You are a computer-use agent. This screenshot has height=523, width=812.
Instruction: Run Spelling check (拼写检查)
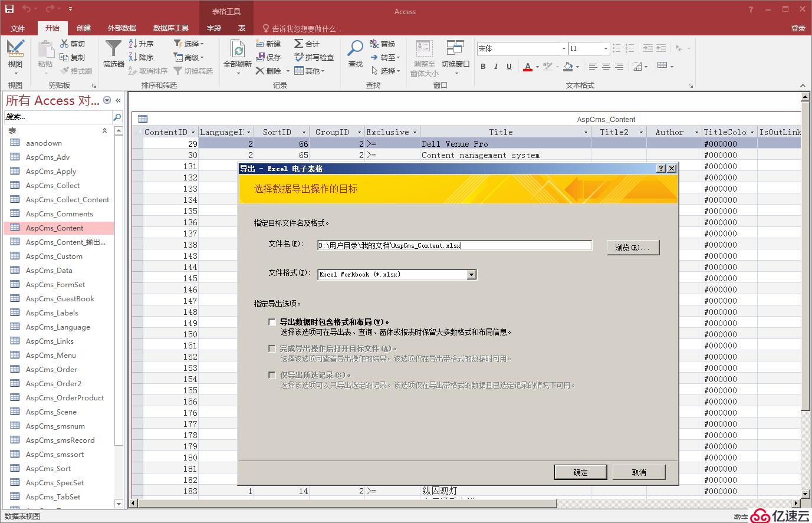click(x=314, y=57)
